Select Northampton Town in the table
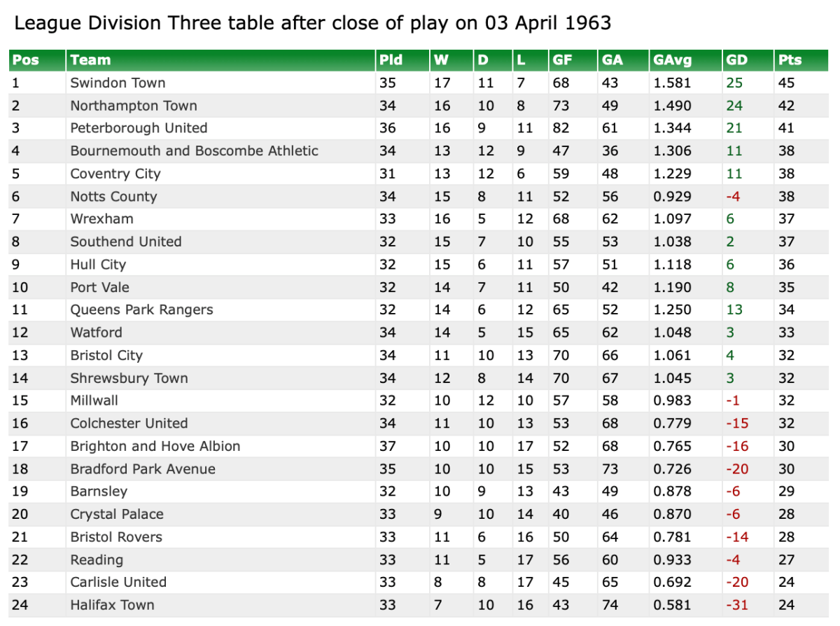 click(x=134, y=106)
